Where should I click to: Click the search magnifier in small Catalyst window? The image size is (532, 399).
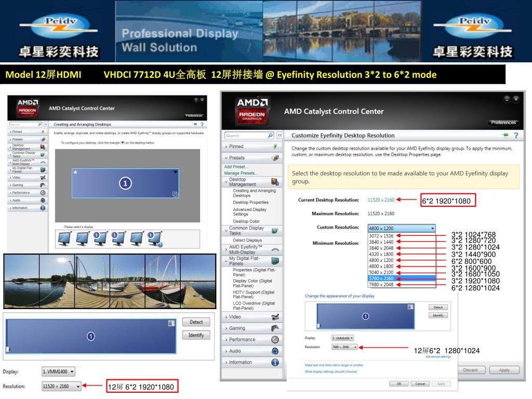tap(39, 125)
